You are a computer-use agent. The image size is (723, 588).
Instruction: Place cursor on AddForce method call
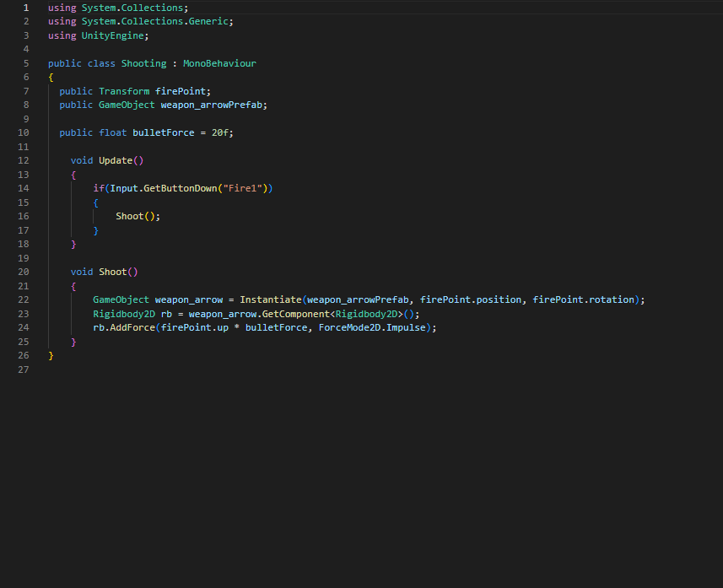[129, 327]
